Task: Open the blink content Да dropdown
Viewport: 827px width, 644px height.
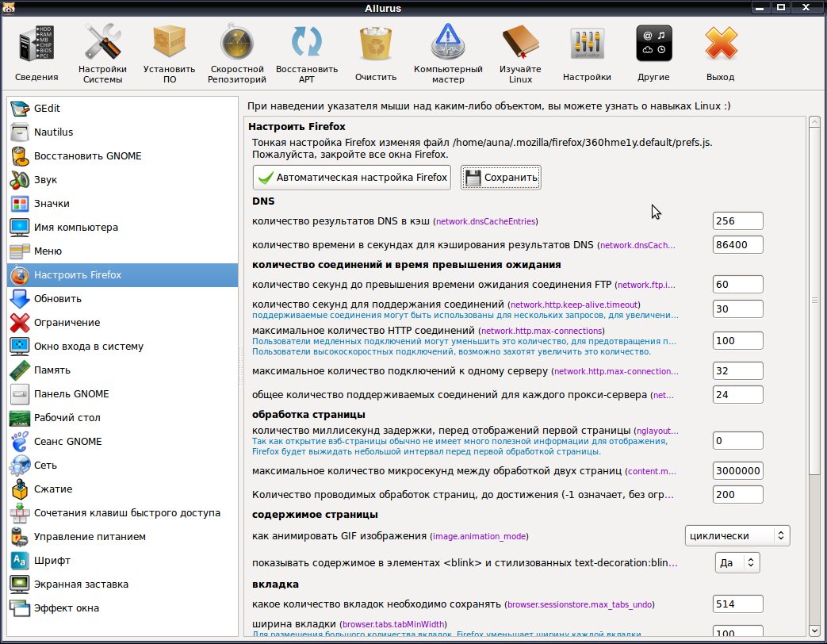Action: click(x=737, y=563)
